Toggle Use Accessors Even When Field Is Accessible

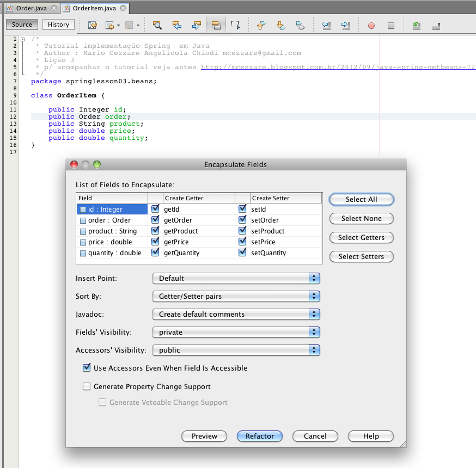click(87, 368)
